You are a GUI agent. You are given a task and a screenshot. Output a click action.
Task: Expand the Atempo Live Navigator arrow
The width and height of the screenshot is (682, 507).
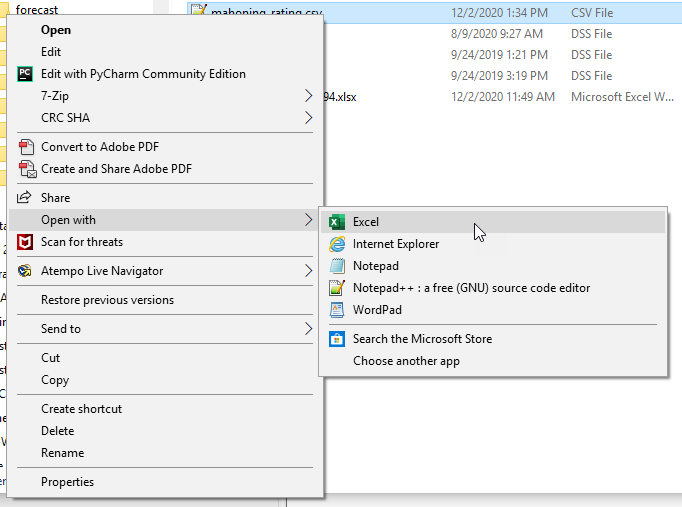(308, 271)
